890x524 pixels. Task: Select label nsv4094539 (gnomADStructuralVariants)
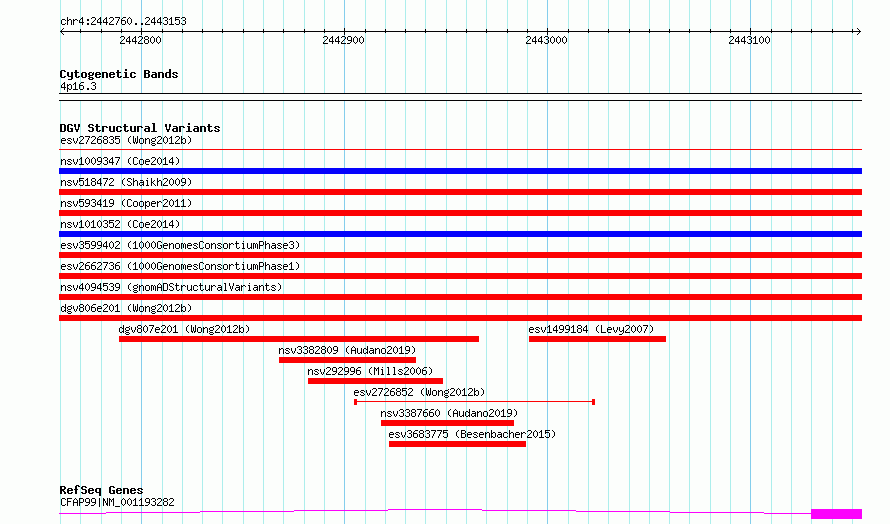[x=171, y=287]
